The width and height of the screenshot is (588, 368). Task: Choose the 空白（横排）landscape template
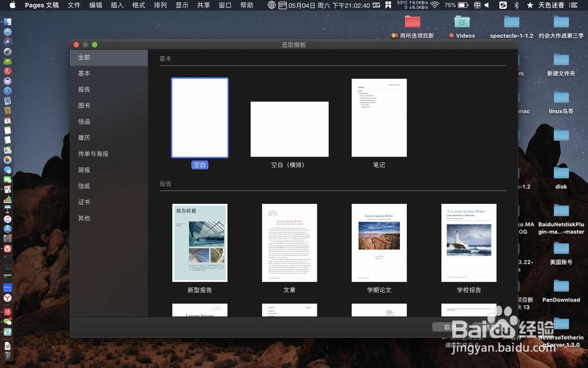[x=289, y=129]
